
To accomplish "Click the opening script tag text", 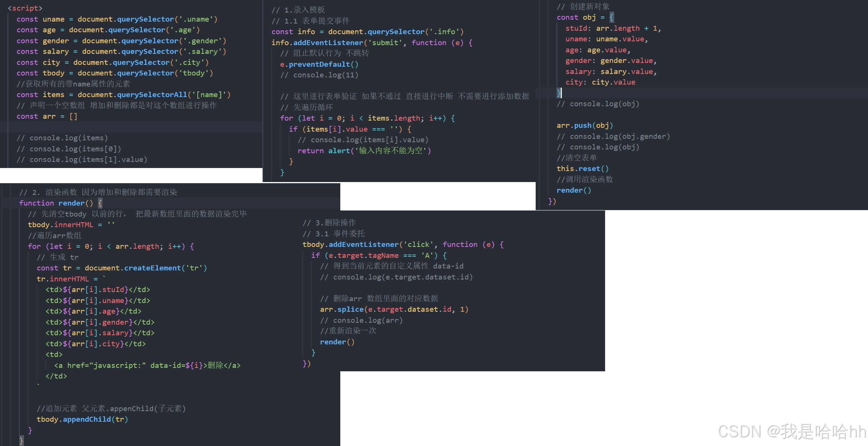I will pos(25,8).
